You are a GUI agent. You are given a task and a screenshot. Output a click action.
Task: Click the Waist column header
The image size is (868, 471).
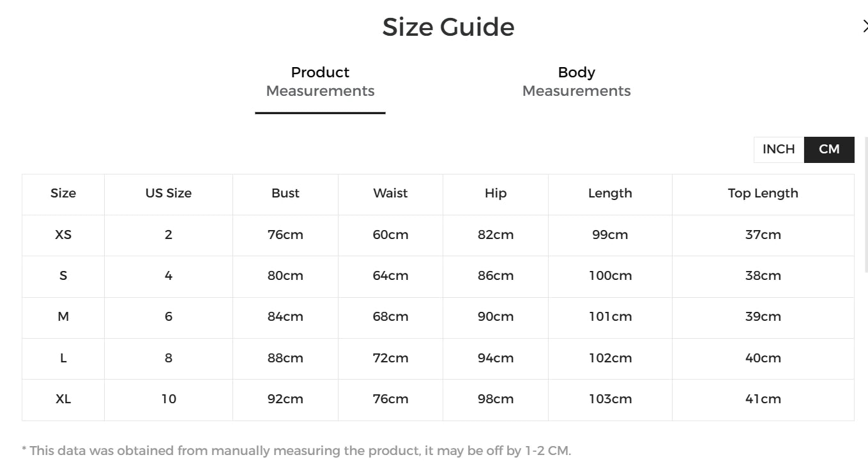(x=390, y=194)
